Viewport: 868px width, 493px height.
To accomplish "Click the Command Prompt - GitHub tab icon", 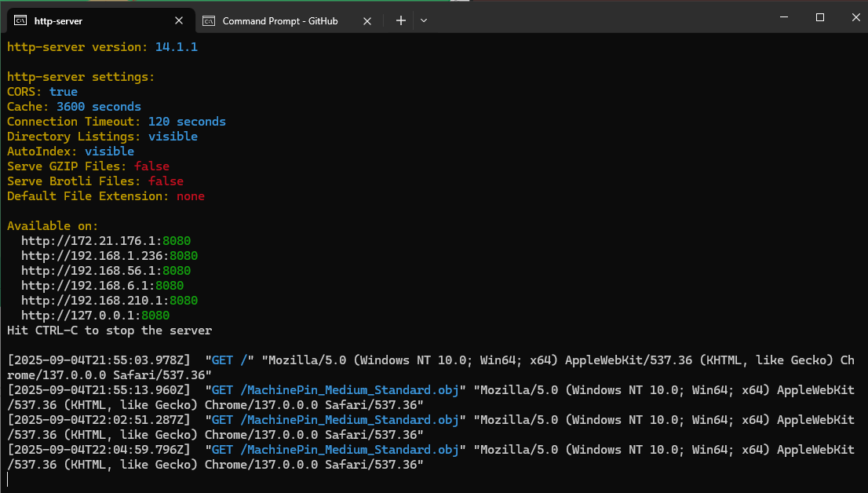I will 209,21.
